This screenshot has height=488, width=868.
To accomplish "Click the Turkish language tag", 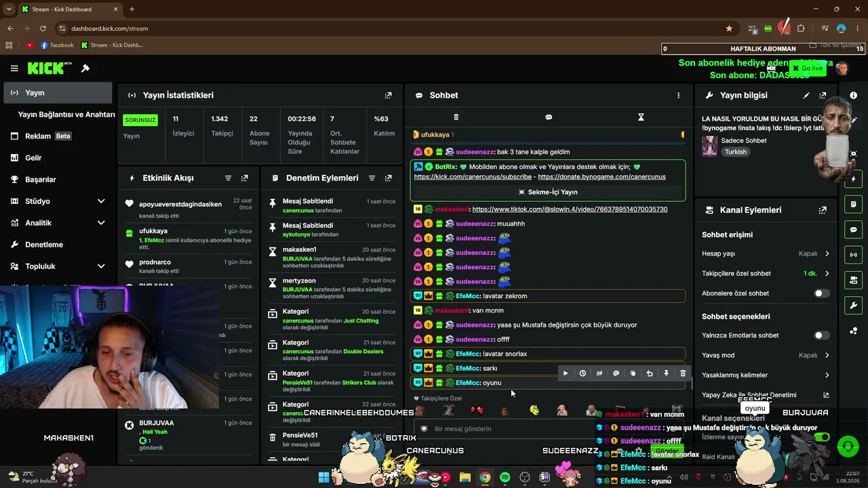I will coord(736,152).
